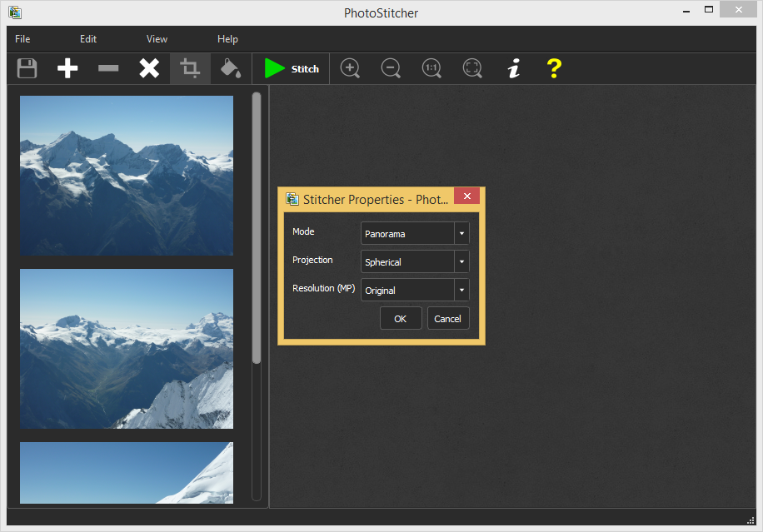Add images with the plus icon
763x532 pixels.
point(67,68)
